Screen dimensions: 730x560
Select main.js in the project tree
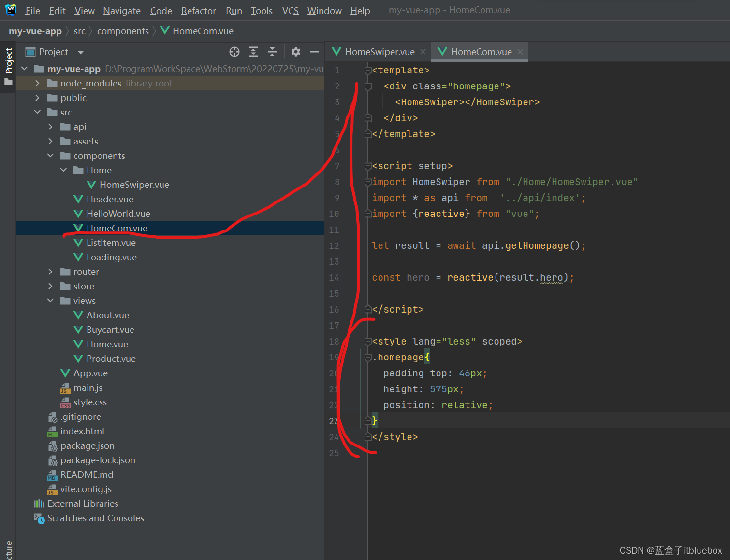click(x=88, y=388)
